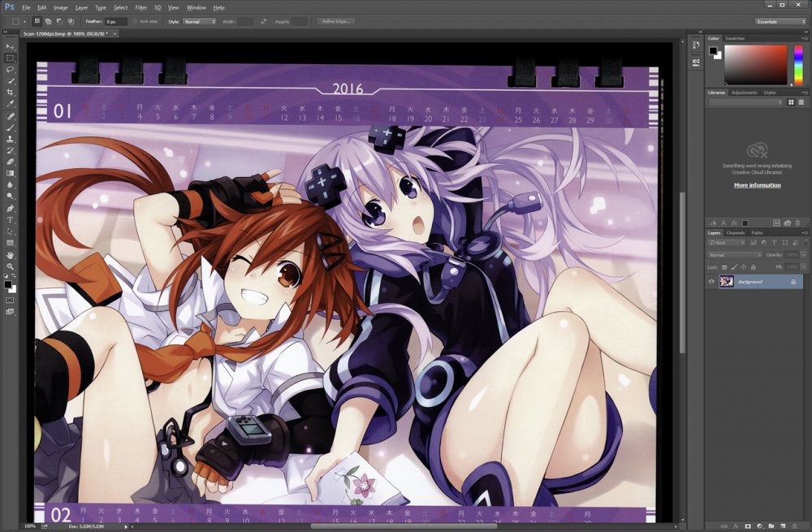Open the Style Normal dropdown
Screen dimensions: 812x532
200,22
